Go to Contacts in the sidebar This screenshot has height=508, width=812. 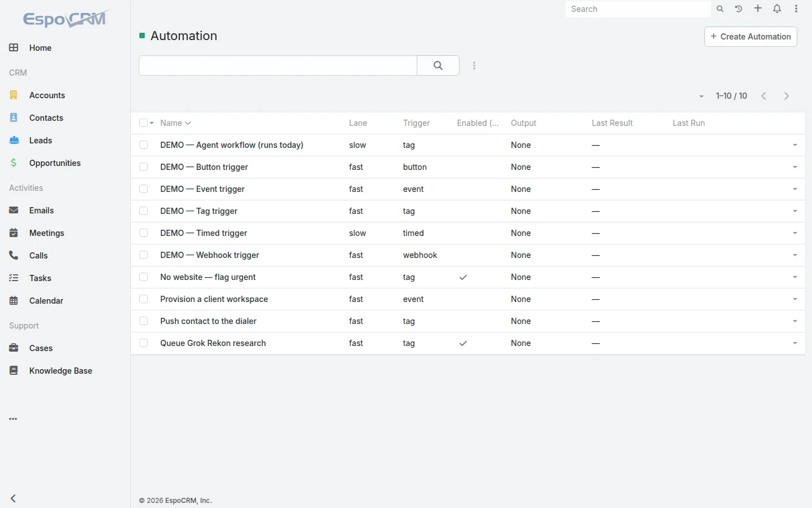(x=46, y=118)
